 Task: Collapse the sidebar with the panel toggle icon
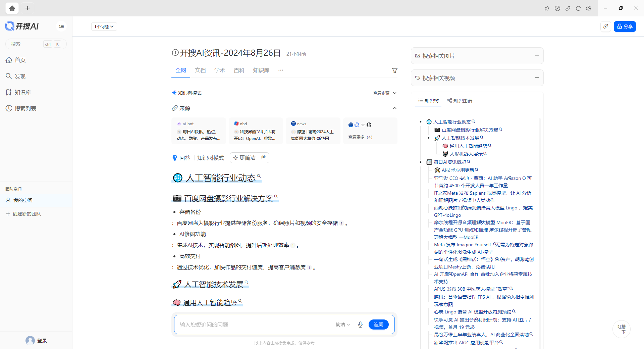pos(61,26)
